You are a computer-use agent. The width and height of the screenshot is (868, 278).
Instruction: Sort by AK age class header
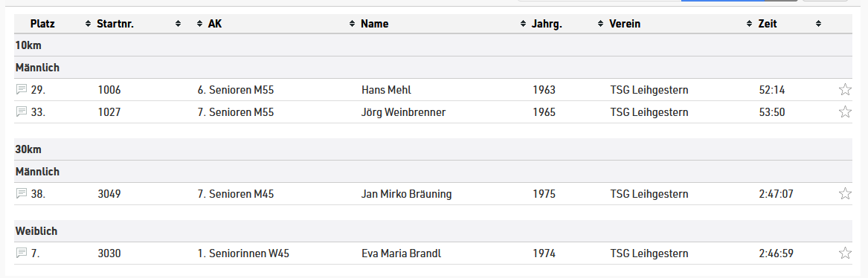(x=215, y=24)
